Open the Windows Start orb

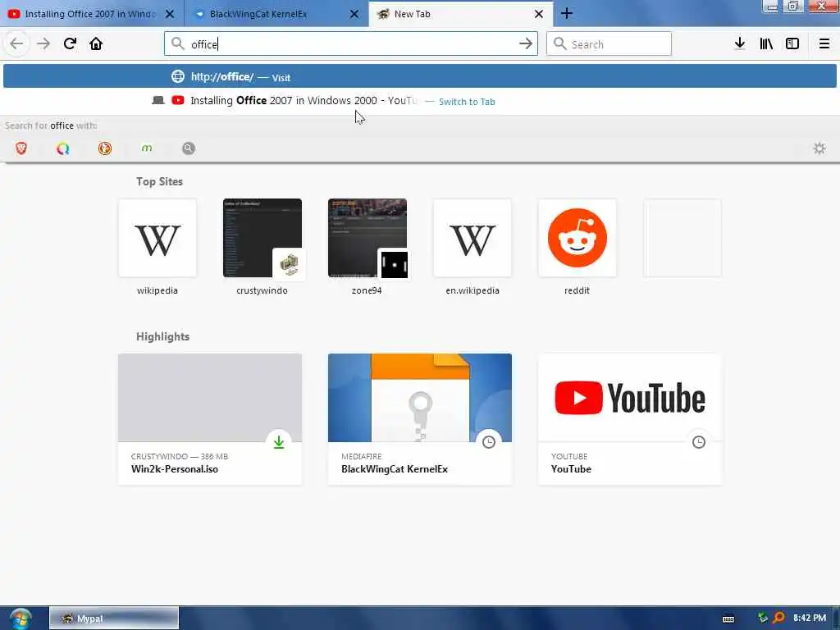click(21, 619)
